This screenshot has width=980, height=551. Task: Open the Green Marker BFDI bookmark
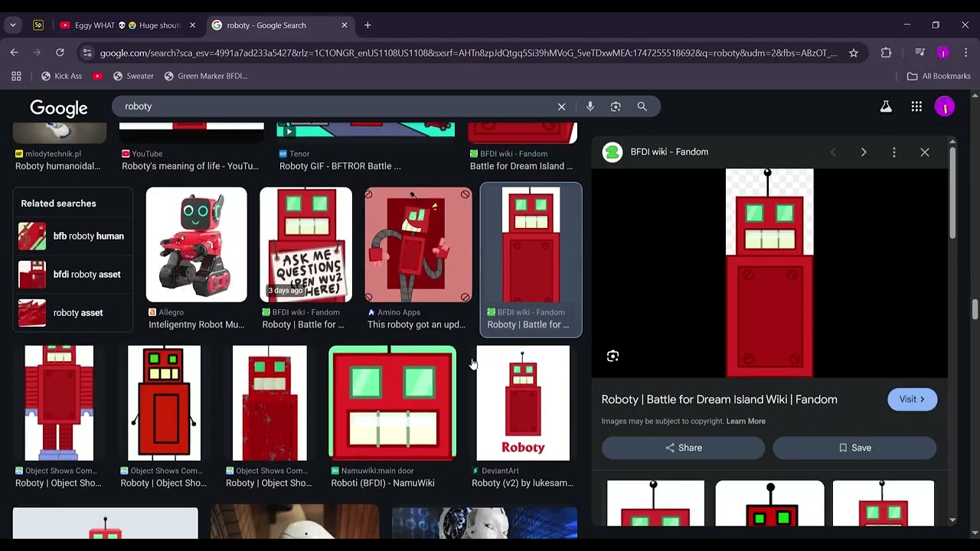(x=206, y=76)
